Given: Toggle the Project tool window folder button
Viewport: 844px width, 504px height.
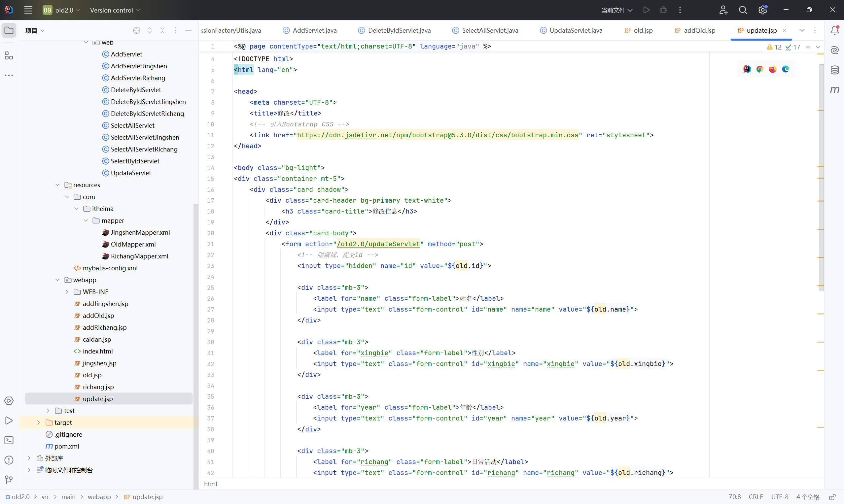Looking at the screenshot, I should click(x=9, y=31).
